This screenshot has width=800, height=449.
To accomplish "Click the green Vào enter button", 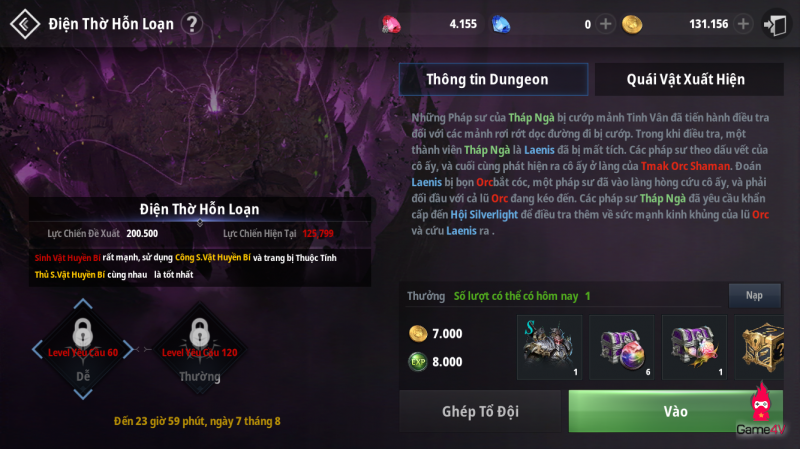I will pyautogui.click(x=676, y=411).
